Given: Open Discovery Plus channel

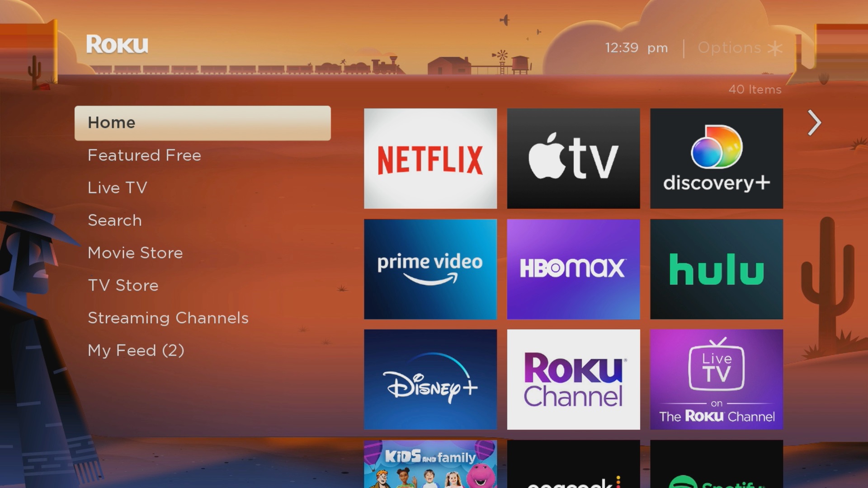Looking at the screenshot, I should pyautogui.click(x=716, y=158).
